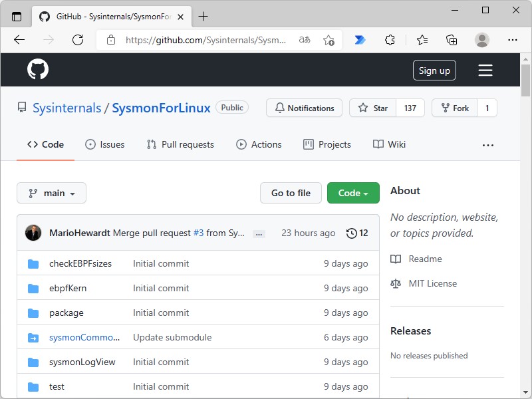
Task: Open the Wiki tab
Action: tap(389, 144)
